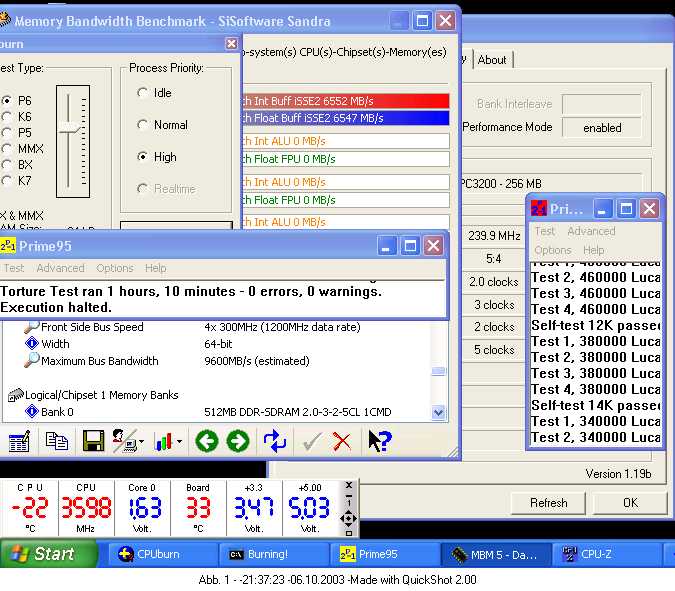Select the MMX test type radio button
Image resolution: width=675 pixels, height=591 pixels.
tap(7, 149)
